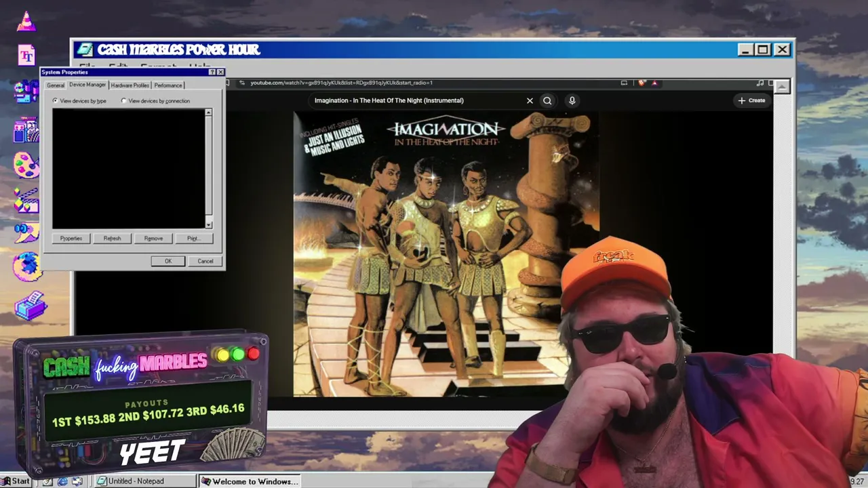Switch to Welcome to Windows taskbar button
This screenshot has width=868, height=488.
coord(250,481)
